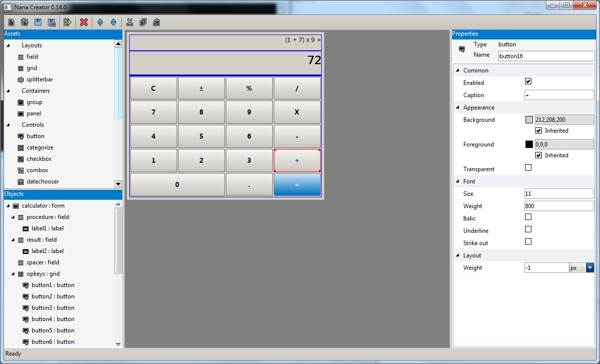Image resolution: width=600 pixels, height=364 pixels.
Task: Click the New project toolbar icon
Action: 11,22
